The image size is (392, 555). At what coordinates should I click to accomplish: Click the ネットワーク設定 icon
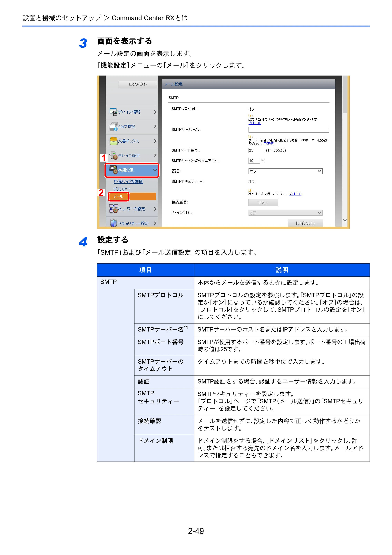(x=113, y=209)
